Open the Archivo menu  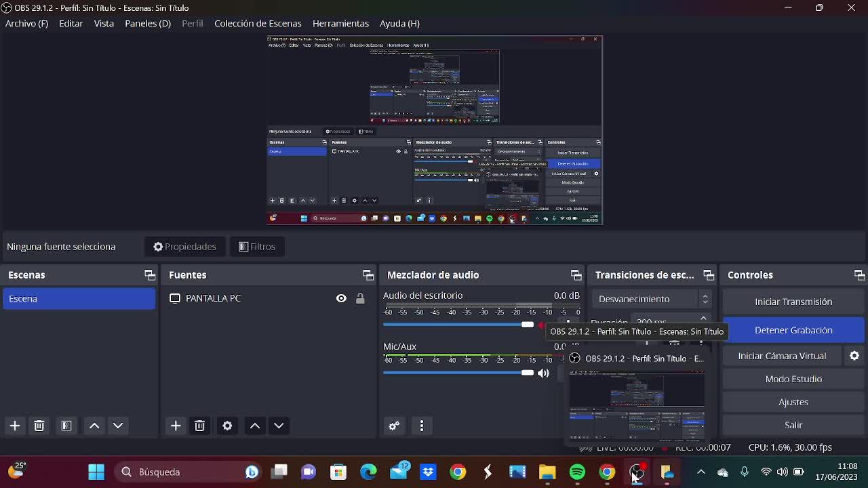26,23
